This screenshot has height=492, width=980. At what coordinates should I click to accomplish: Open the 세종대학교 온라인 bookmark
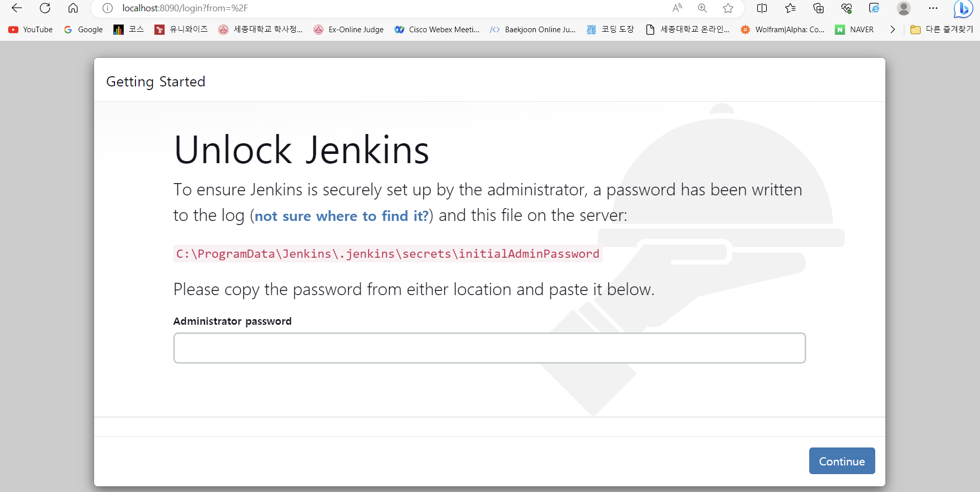pos(688,30)
